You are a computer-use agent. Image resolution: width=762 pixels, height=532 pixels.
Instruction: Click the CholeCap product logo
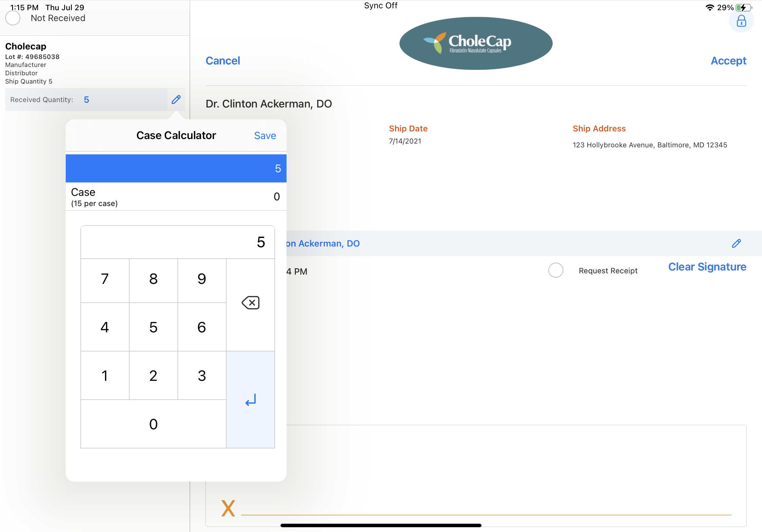pos(475,43)
